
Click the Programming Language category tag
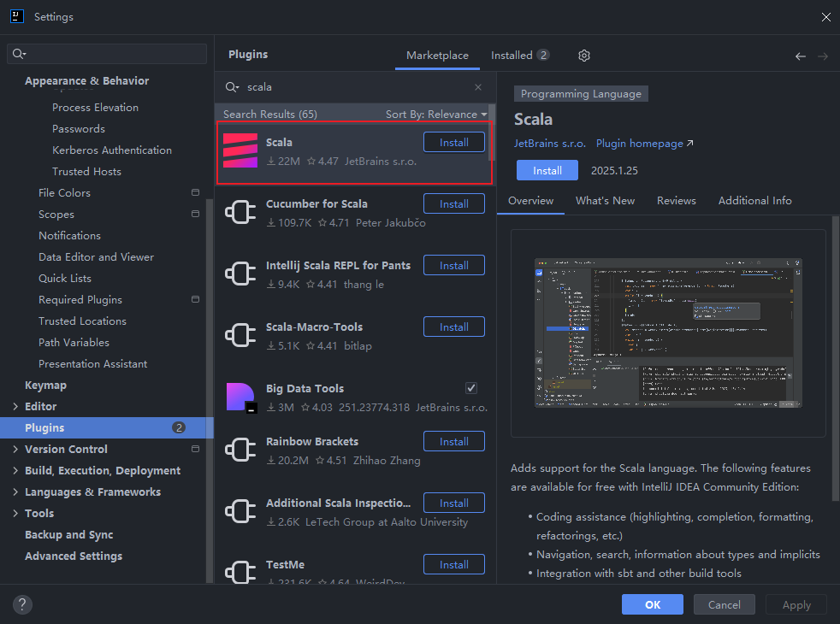[581, 94]
